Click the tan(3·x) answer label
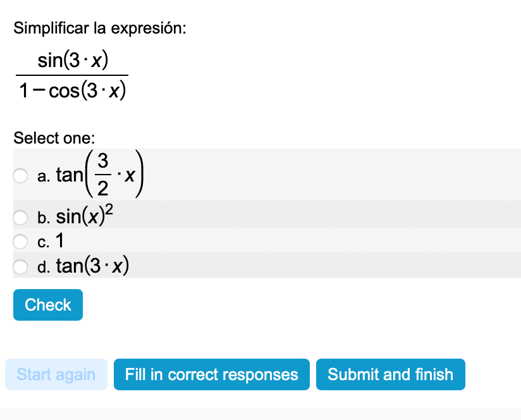The image size is (521, 420). pos(93,266)
